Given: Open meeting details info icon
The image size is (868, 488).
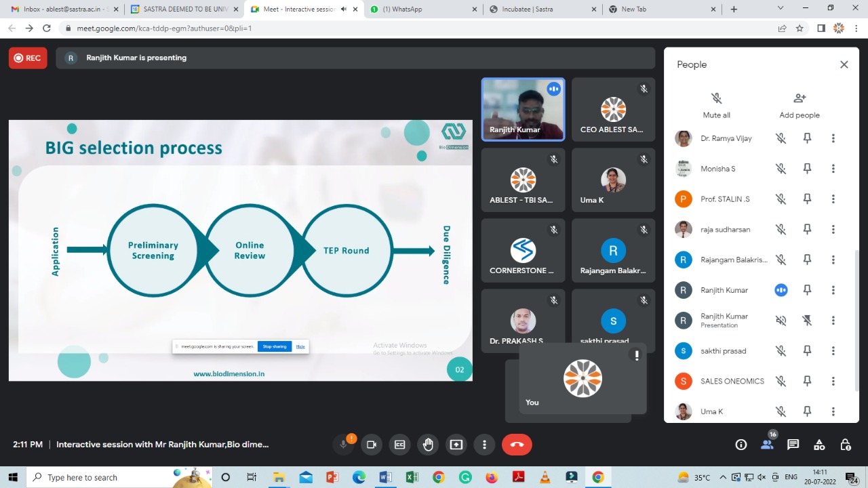Looking at the screenshot, I should pyautogui.click(x=741, y=445).
